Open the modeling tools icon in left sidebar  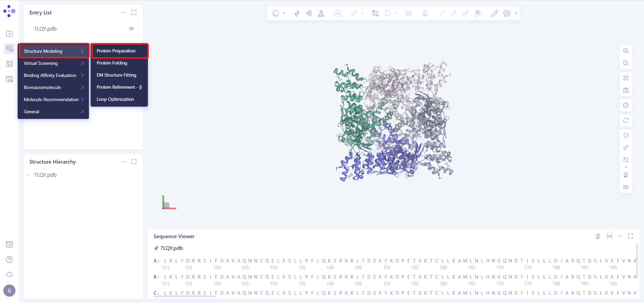tap(9, 49)
